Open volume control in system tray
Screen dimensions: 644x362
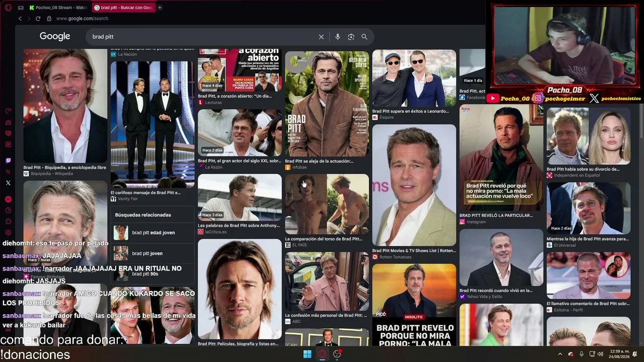600,354
